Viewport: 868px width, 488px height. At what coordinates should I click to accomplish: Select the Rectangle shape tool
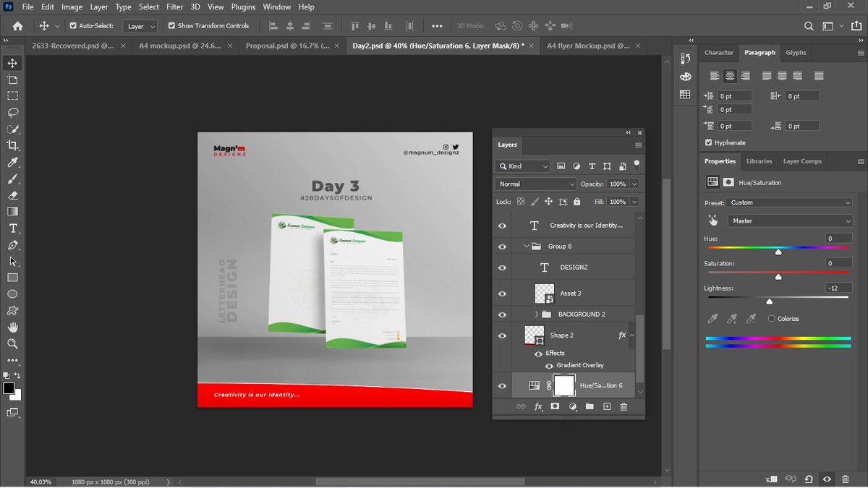point(12,278)
